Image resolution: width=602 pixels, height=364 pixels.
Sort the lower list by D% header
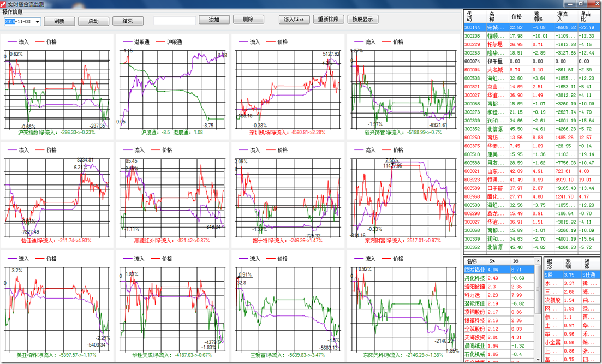tap(522, 261)
